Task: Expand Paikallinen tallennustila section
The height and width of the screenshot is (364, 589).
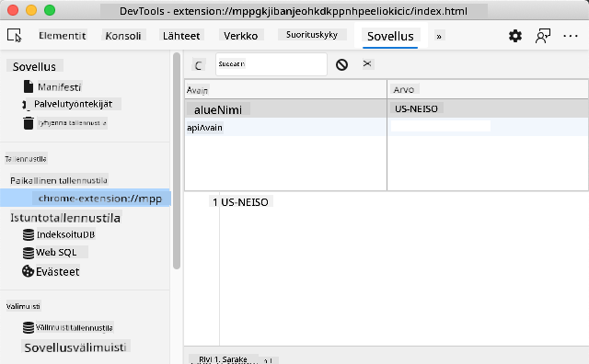Action: coord(59,180)
